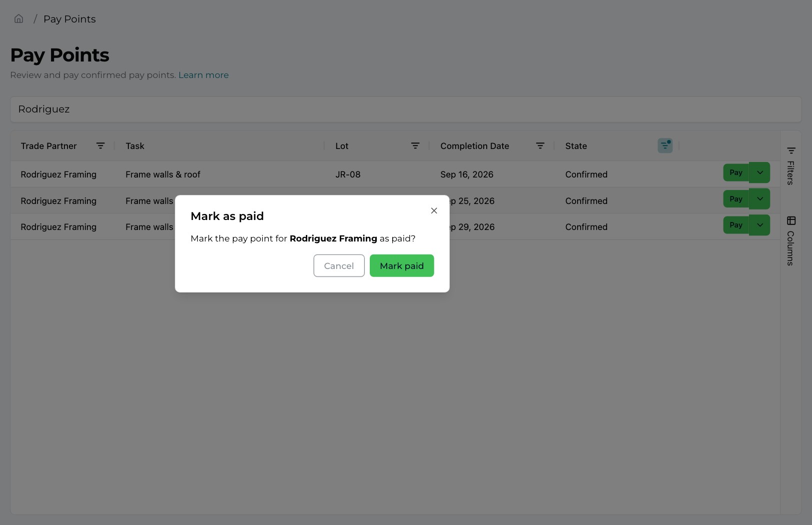Open the Columns side panel
This screenshot has width=812, height=525.
coord(791,241)
